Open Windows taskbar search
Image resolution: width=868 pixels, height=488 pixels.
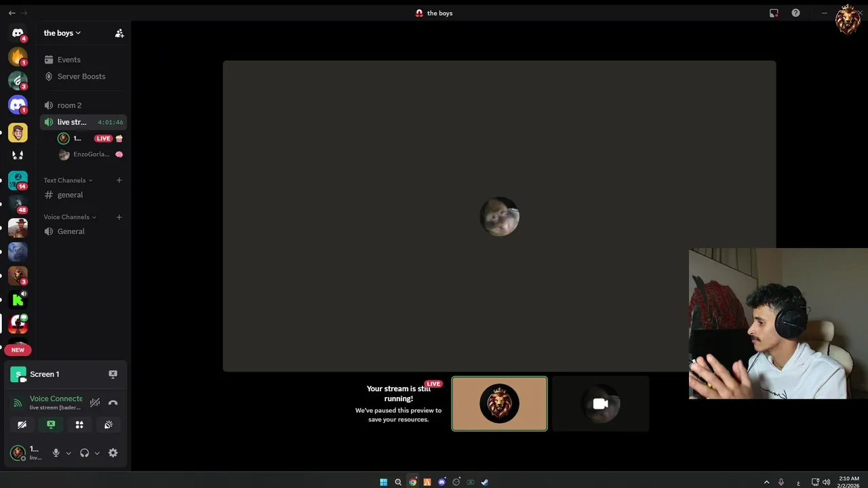398,482
